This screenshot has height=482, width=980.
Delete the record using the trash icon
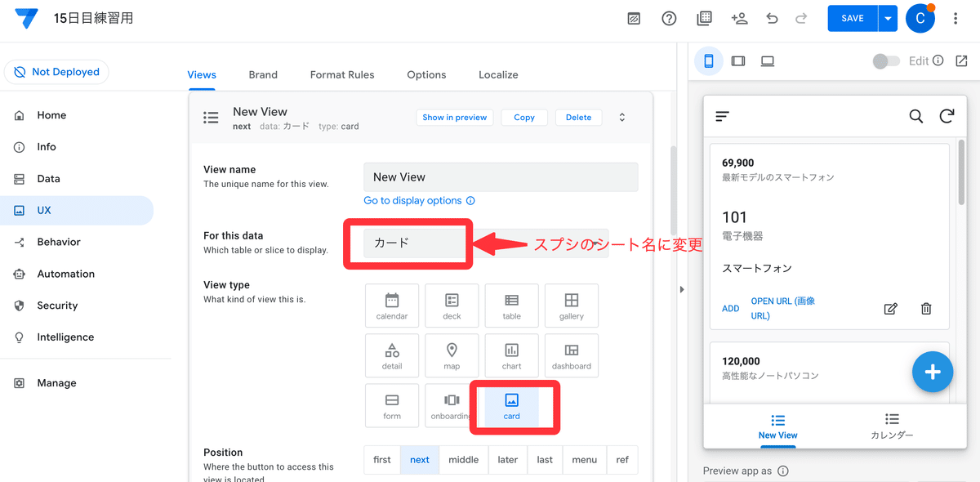925,308
